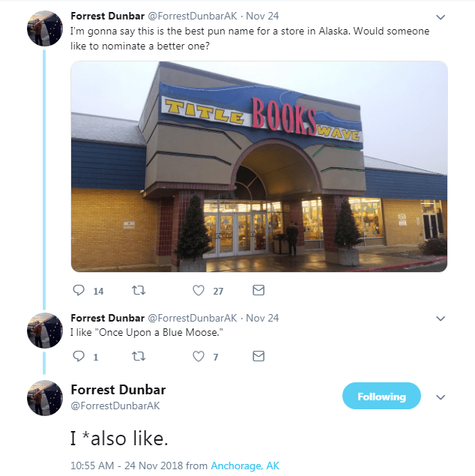Reply to the Title Wave Books tweet

(x=79, y=291)
